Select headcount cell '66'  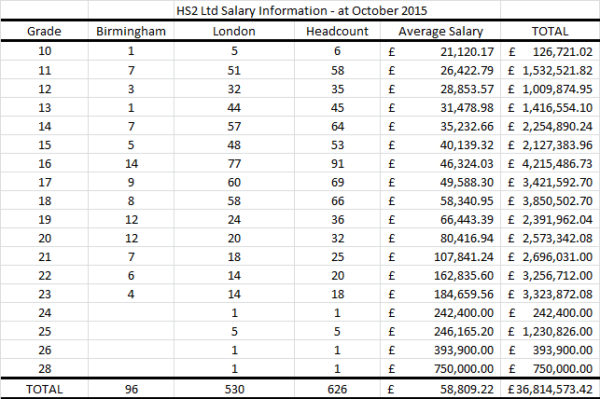click(x=337, y=201)
